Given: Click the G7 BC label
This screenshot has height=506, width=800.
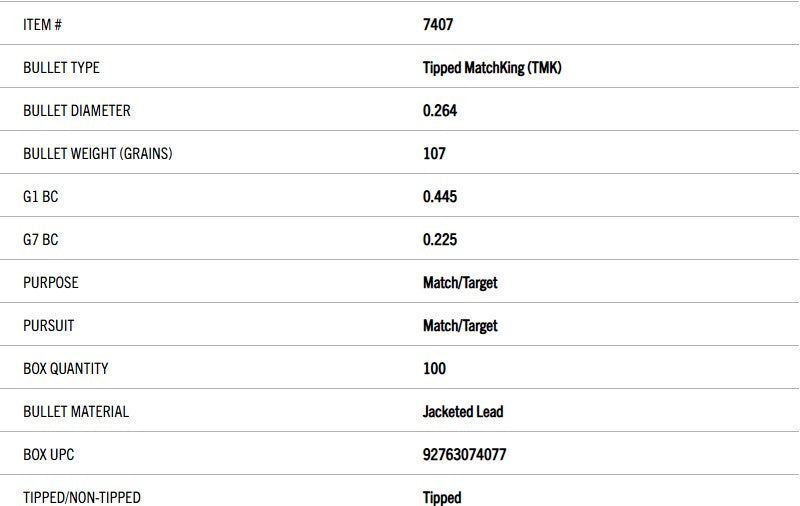Looking at the screenshot, I should [x=40, y=240].
